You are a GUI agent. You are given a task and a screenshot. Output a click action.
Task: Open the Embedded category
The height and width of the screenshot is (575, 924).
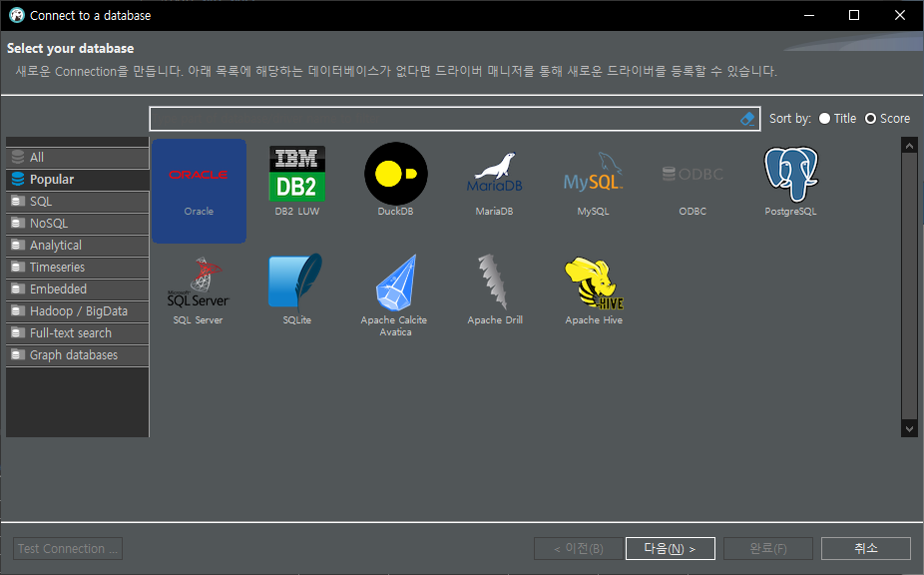click(77, 288)
